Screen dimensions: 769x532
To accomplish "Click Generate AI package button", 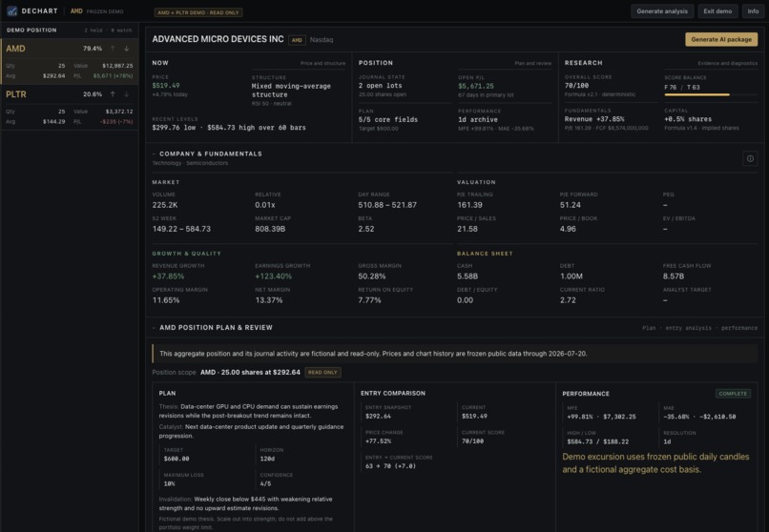I will (x=721, y=39).
